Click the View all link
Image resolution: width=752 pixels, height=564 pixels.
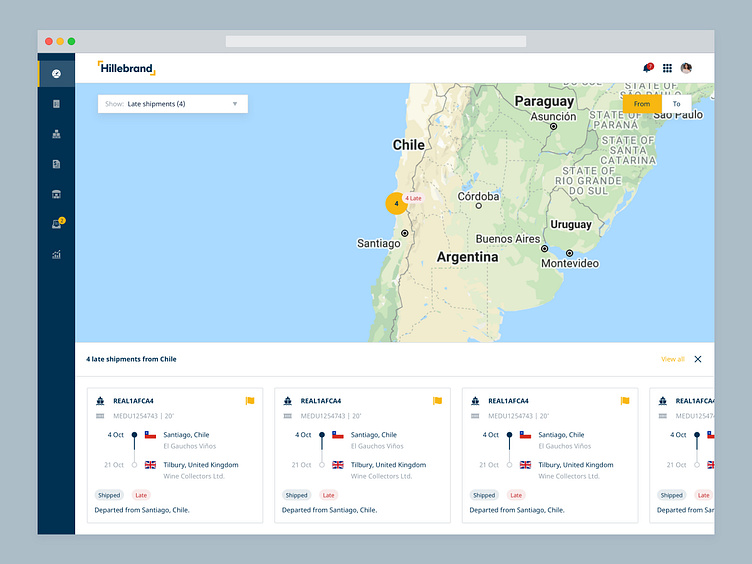point(672,359)
